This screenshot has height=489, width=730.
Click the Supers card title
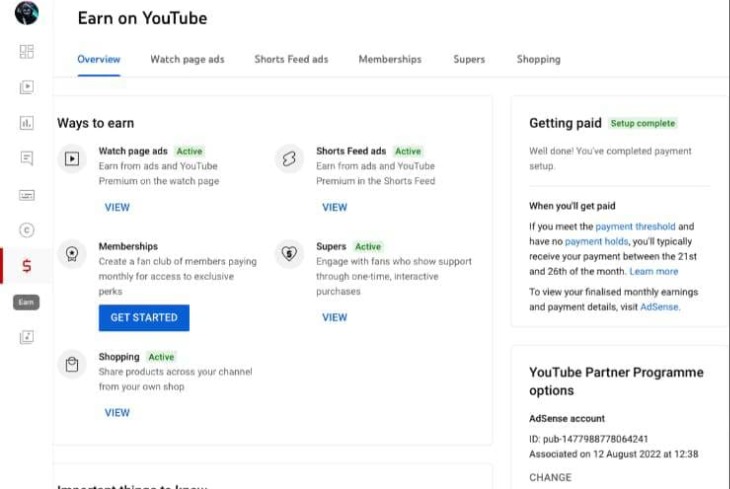331,246
